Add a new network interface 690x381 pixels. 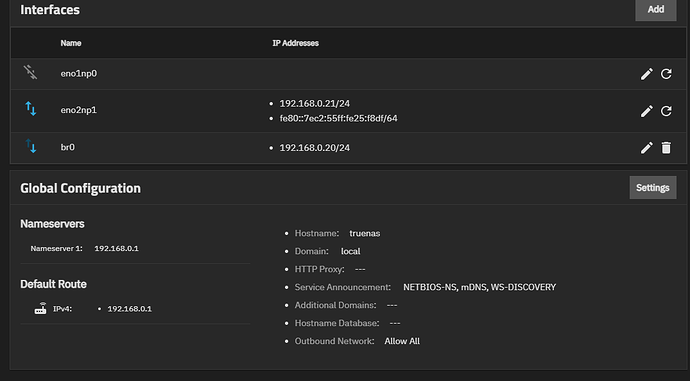(656, 10)
